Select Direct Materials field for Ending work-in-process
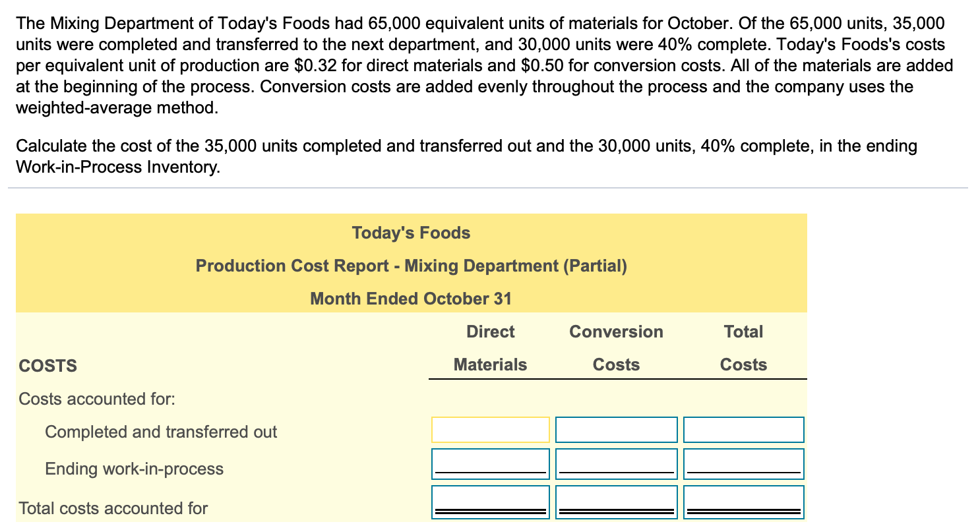The width and height of the screenshot is (980, 526). pyautogui.click(x=491, y=464)
